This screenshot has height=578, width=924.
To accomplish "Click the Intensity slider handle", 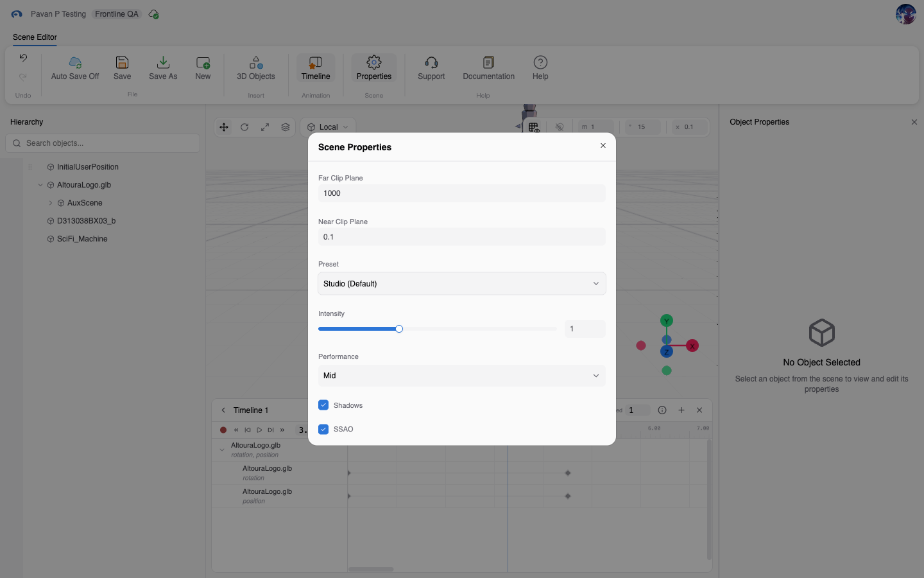I will (399, 329).
